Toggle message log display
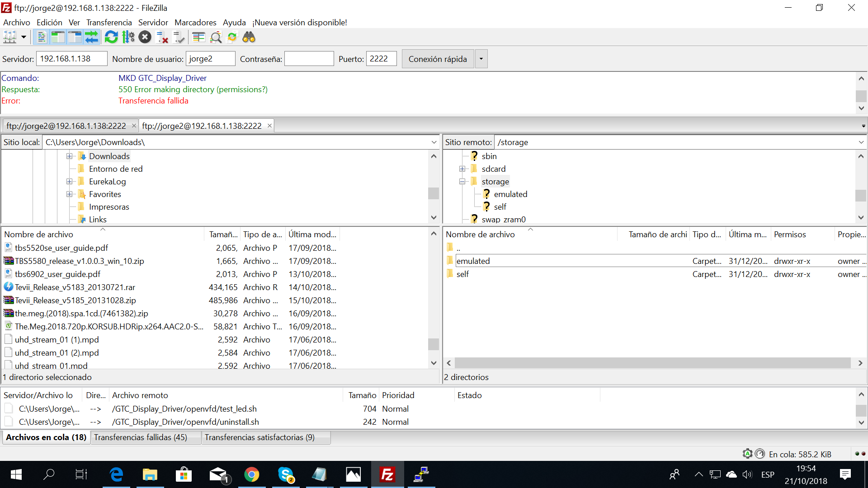Viewport: 868px width, 488px height. 41,37
